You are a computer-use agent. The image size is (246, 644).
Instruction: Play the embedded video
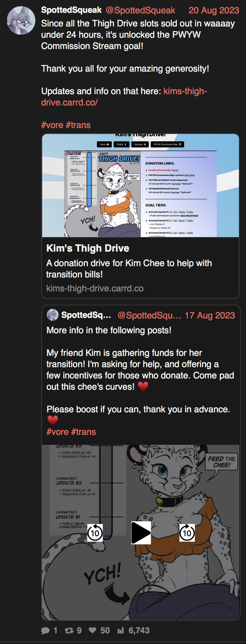[x=141, y=533]
